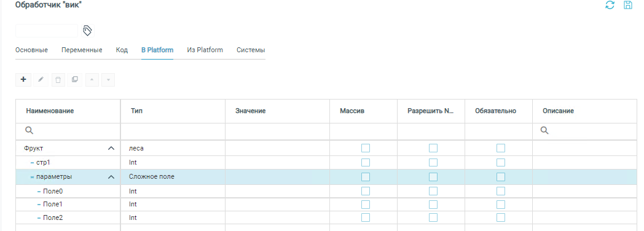Click the refresh icon at top right
This screenshot has height=231, width=644.
[x=610, y=6]
